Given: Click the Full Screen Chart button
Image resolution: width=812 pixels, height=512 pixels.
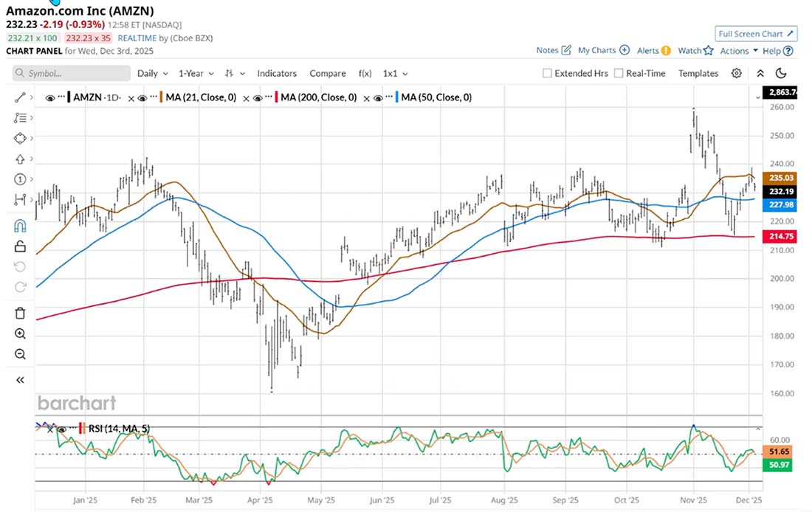Looking at the screenshot, I should tap(755, 33).
